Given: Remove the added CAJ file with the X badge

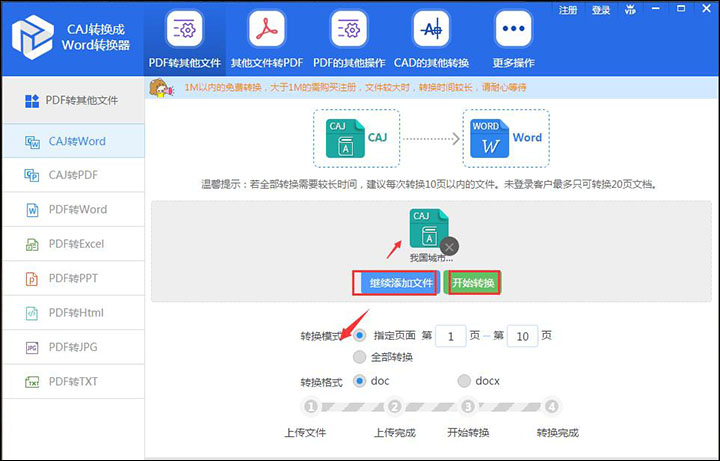Looking at the screenshot, I should [x=449, y=246].
